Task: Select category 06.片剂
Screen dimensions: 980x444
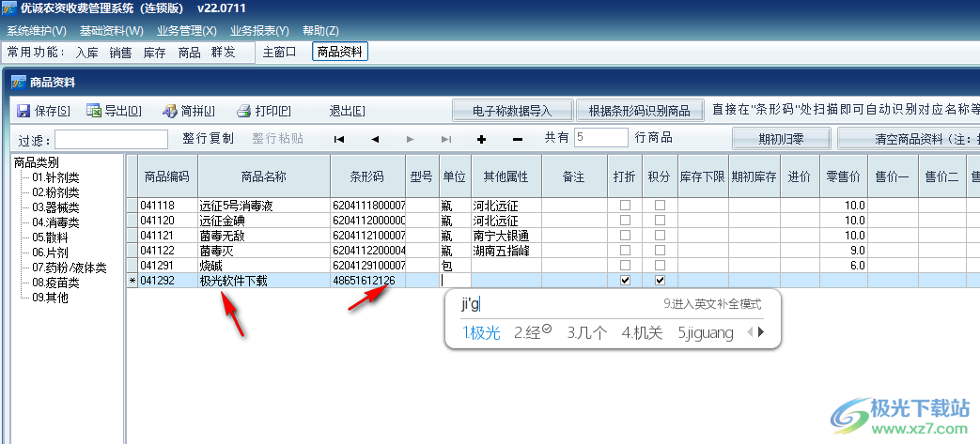Action: click(51, 253)
